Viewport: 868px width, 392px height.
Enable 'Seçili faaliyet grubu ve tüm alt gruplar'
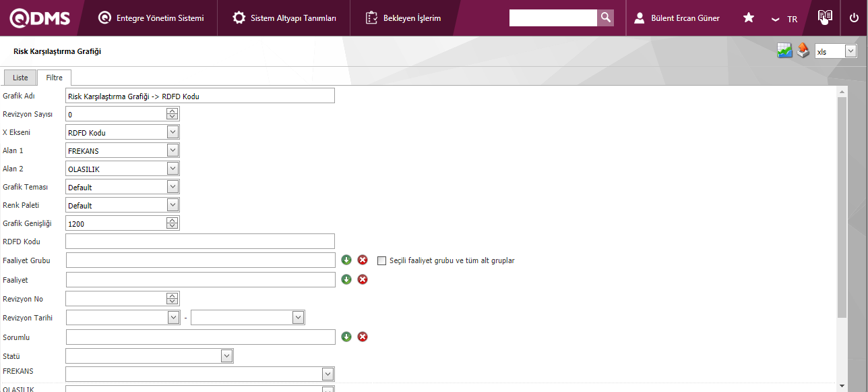382,260
